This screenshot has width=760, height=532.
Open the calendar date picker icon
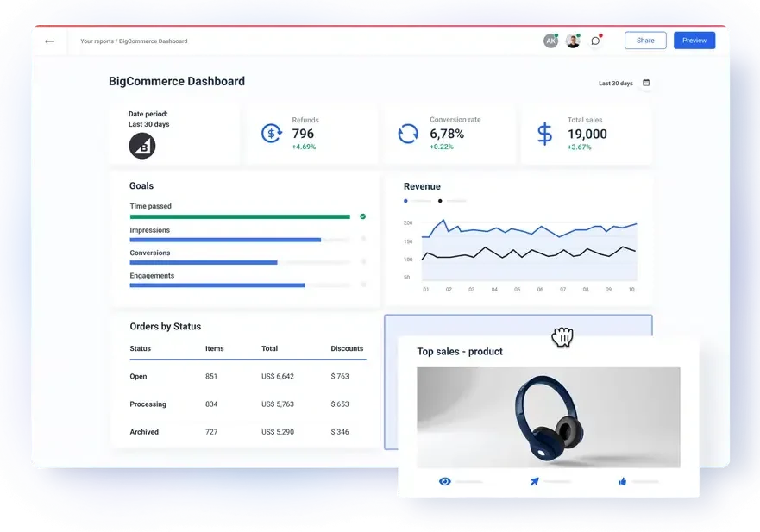tap(646, 83)
